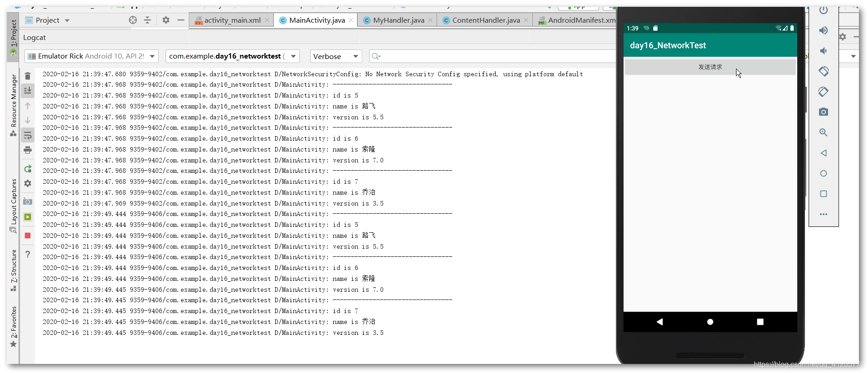Open the com.example.day16_networktest process dropdown

coord(233,56)
